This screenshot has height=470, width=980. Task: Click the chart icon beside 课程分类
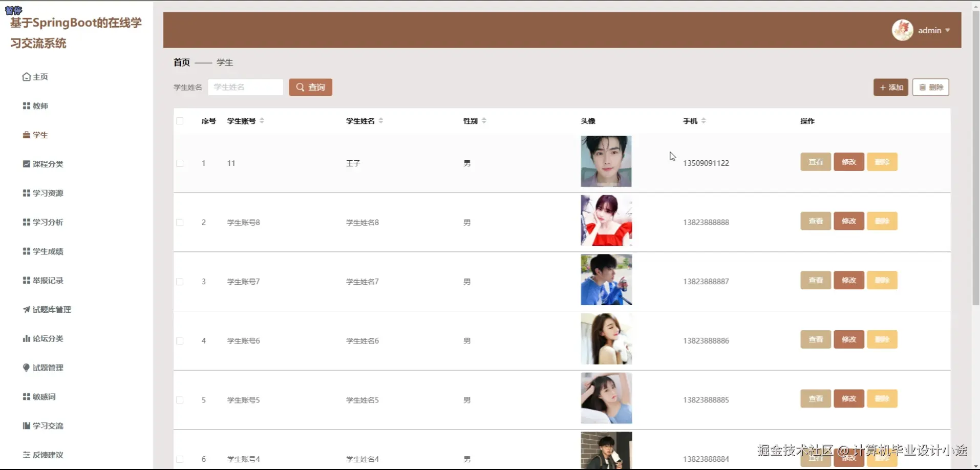[27, 164]
